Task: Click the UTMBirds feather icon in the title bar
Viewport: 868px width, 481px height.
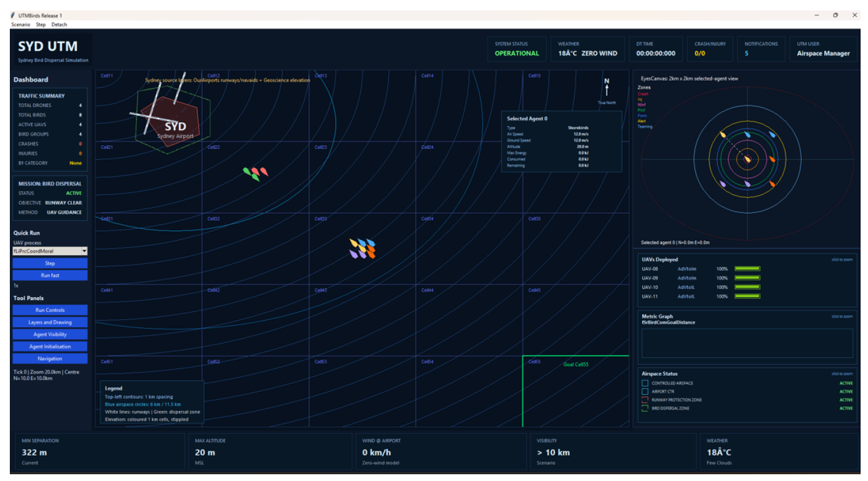Action: point(13,15)
